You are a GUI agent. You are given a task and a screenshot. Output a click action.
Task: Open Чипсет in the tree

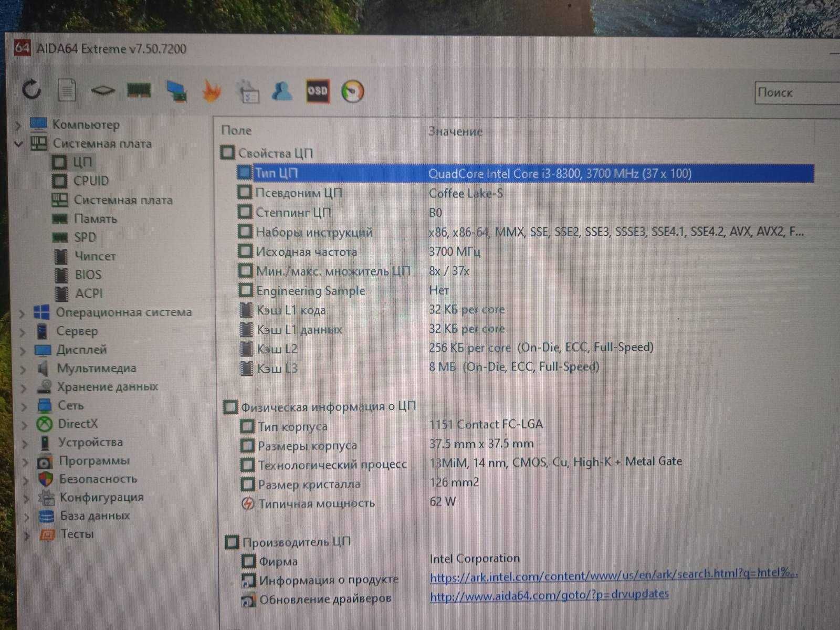click(85, 256)
